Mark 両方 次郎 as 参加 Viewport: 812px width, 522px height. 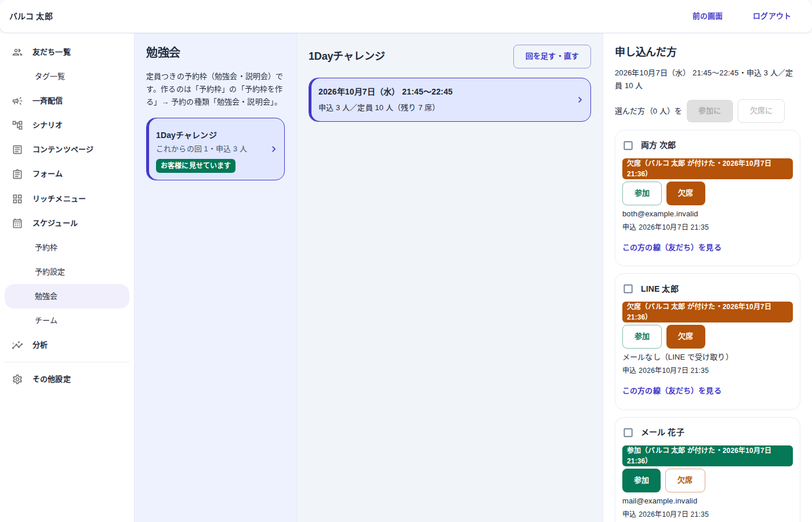(642, 193)
